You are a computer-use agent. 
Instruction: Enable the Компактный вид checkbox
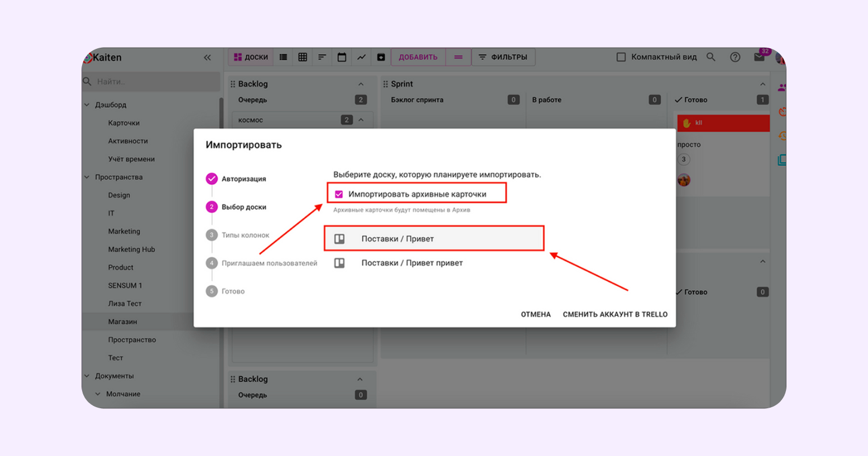tap(621, 57)
